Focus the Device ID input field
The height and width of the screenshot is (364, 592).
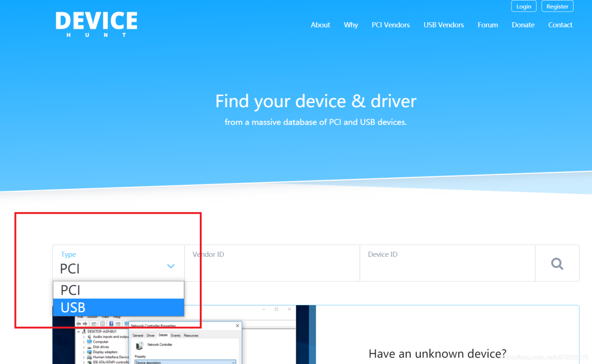[x=447, y=263]
